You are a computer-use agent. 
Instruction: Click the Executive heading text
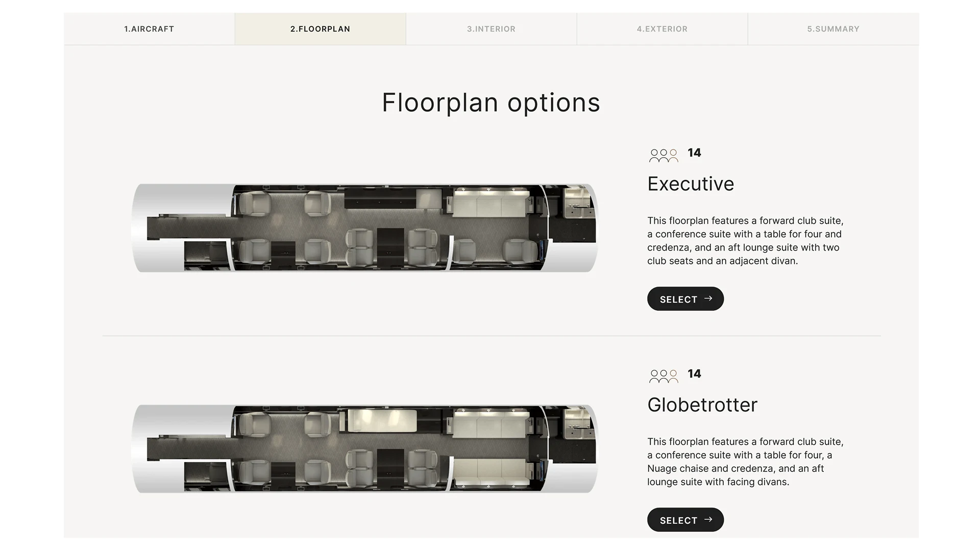690,184
